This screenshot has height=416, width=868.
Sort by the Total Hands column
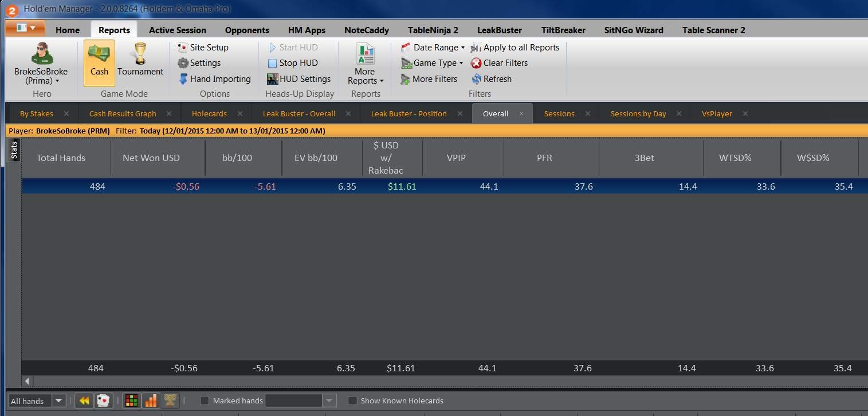coord(61,158)
